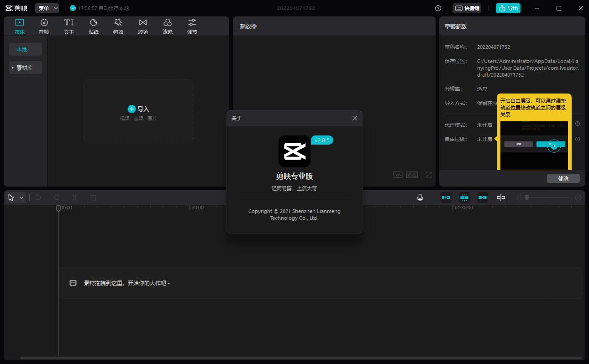Image resolution: width=589 pixels, height=364 pixels.
Task: Click the timeline horizontal scrollbar
Action: pyautogui.click(x=301, y=358)
